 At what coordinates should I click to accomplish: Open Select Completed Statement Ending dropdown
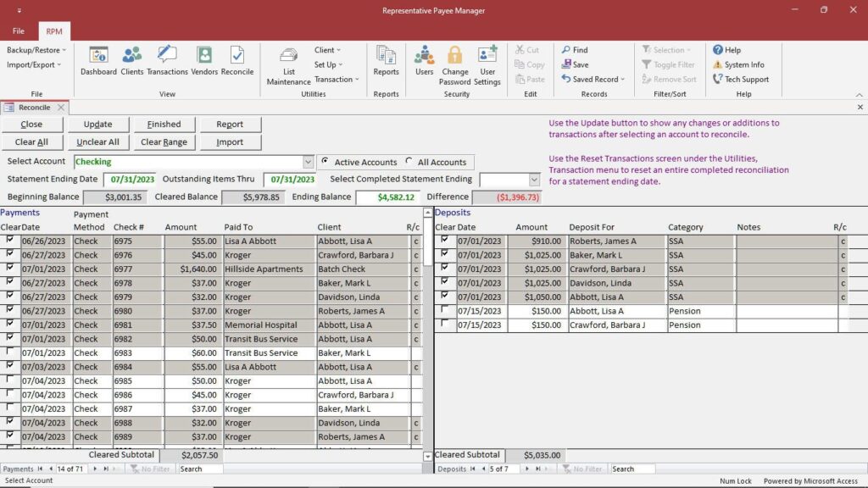(x=534, y=180)
